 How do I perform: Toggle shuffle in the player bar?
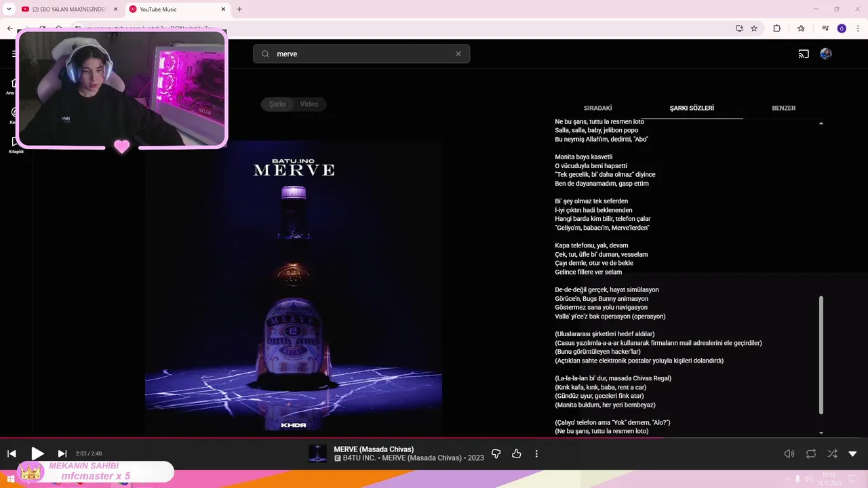pyautogui.click(x=832, y=453)
